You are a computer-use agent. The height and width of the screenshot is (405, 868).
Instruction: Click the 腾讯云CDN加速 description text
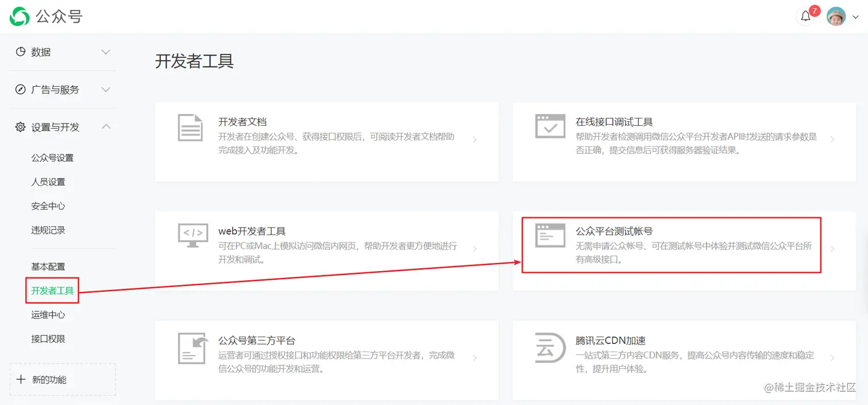click(x=695, y=362)
